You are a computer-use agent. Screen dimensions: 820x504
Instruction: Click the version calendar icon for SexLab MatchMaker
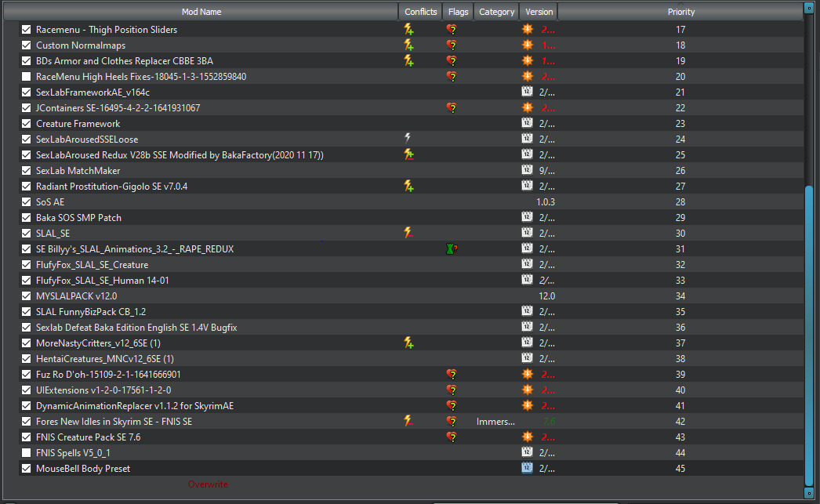[527, 170]
